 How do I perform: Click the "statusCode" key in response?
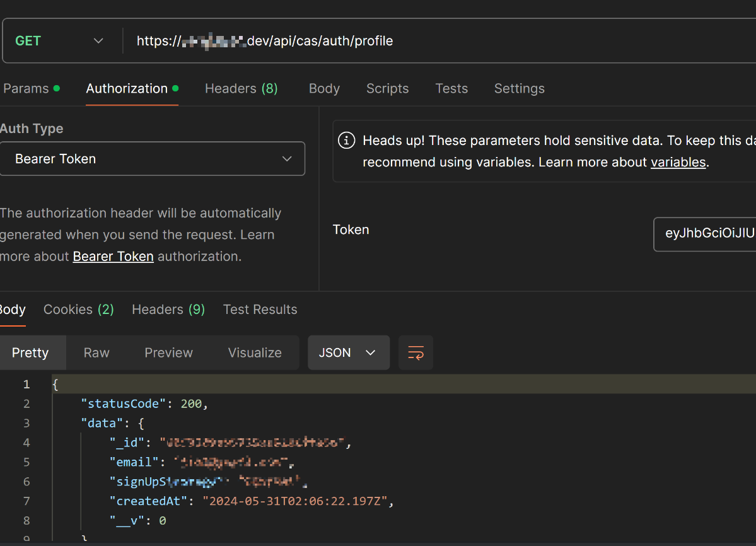(x=124, y=404)
